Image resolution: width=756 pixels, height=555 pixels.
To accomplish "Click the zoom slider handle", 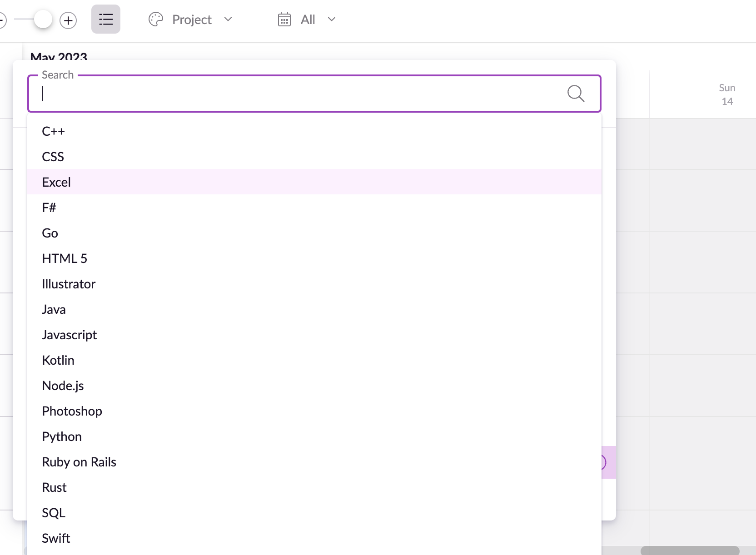I will (x=43, y=19).
